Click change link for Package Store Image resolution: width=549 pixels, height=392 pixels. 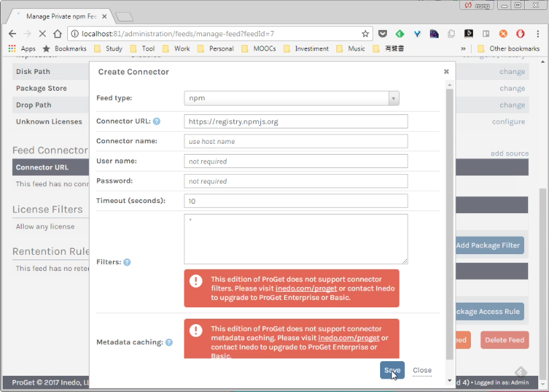pyautogui.click(x=512, y=88)
